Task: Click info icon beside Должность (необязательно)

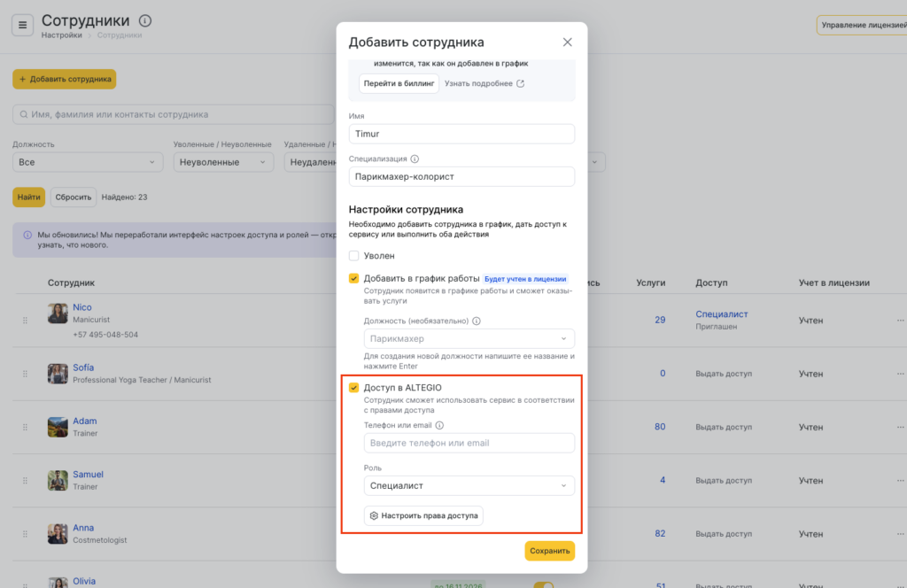Action: coord(477,321)
